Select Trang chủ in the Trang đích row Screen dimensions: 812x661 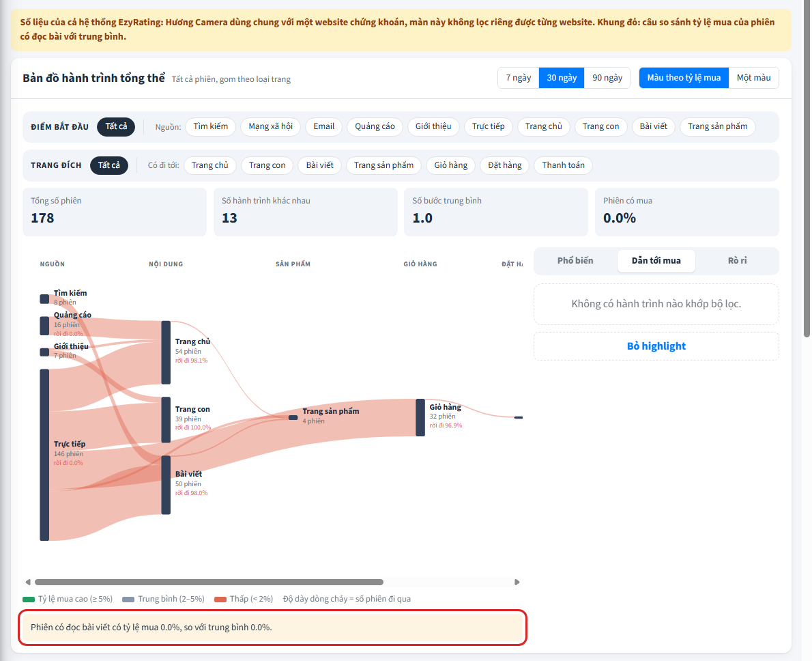tap(209, 165)
